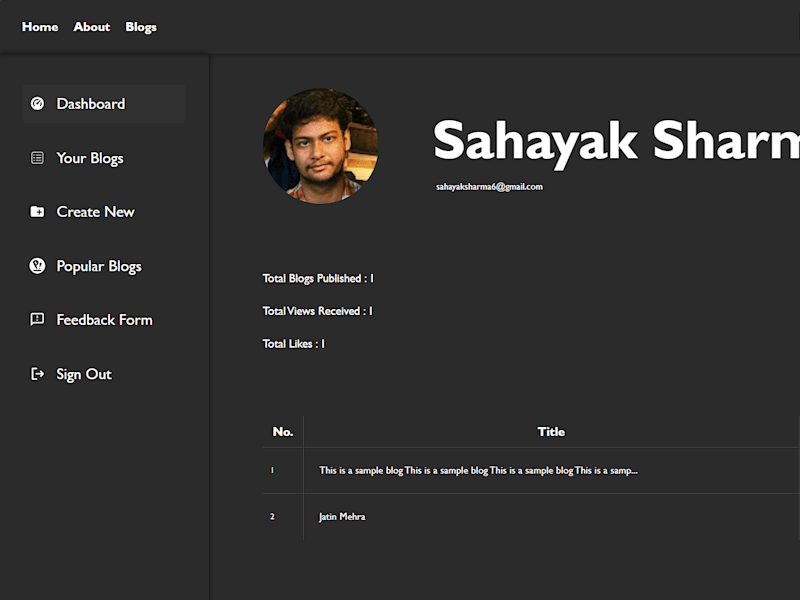
Task: Open Popular Blogs section
Action: tap(99, 266)
